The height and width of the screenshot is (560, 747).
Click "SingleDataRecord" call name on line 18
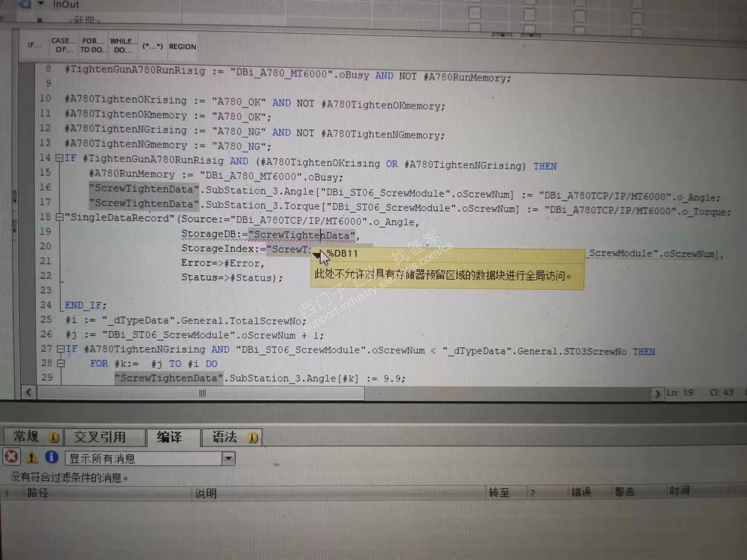(x=120, y=218)
